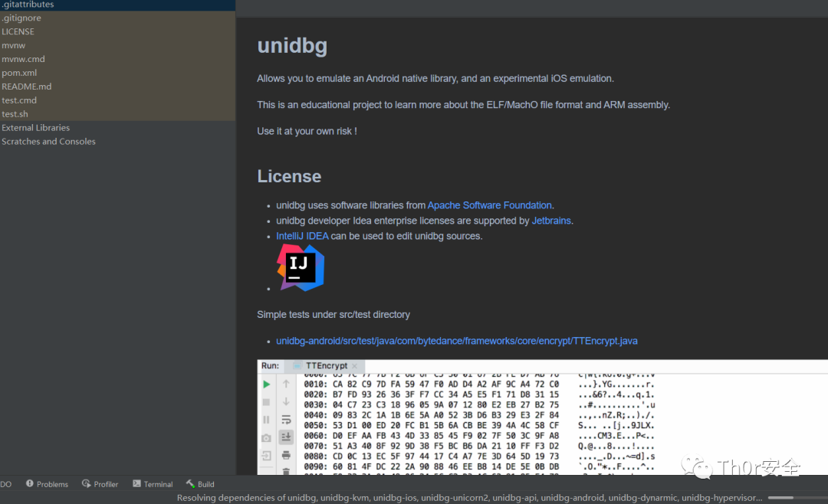Screen dimensions: 828x504
Task: Open the Problems tool window
Action: click(x=47, y=484)
